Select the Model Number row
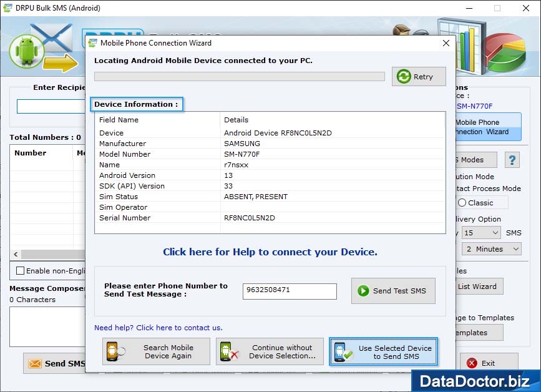Image resolution: width=541 pixels, height=392 pixels. pyautogui.click(x=270, y=154)
